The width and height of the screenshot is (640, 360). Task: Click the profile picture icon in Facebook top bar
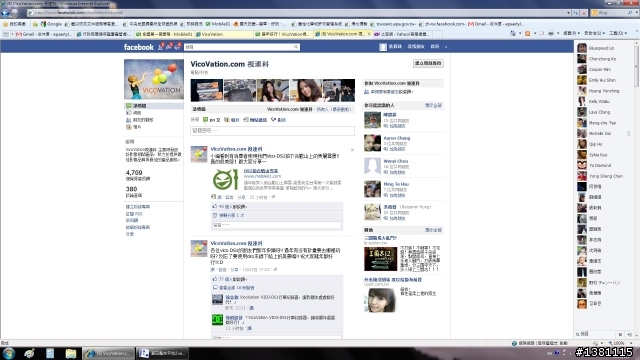point(383,47)
